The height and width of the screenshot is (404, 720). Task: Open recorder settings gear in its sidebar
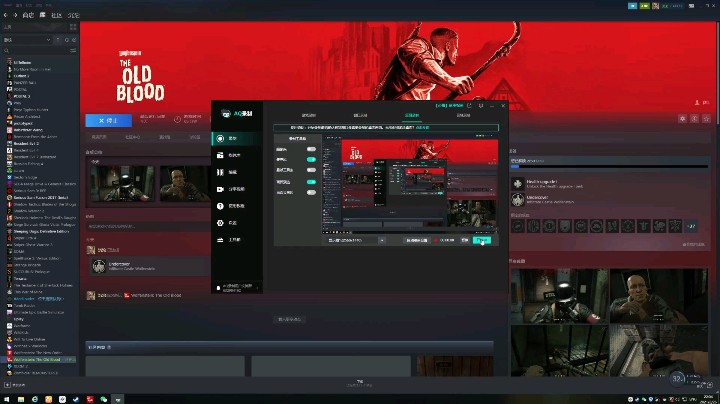click(x=220, y=223)
